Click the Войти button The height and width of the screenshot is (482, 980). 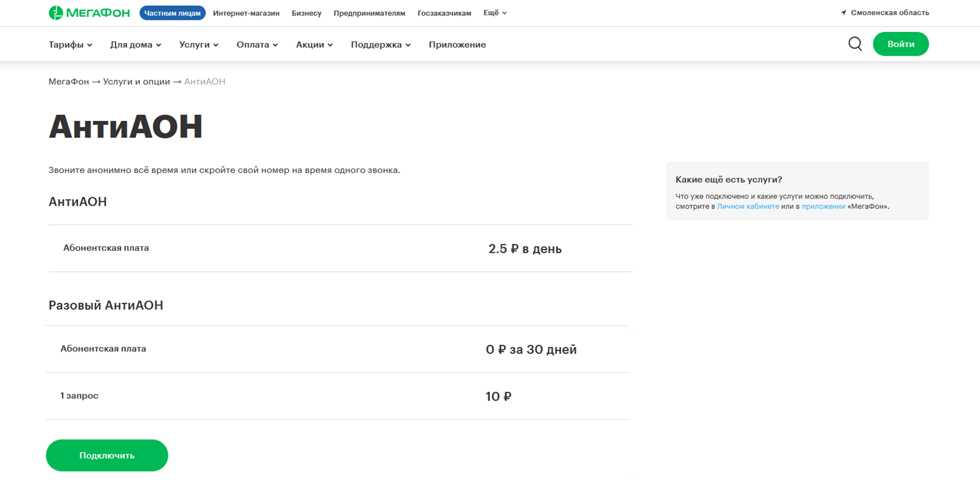[901, 44]
